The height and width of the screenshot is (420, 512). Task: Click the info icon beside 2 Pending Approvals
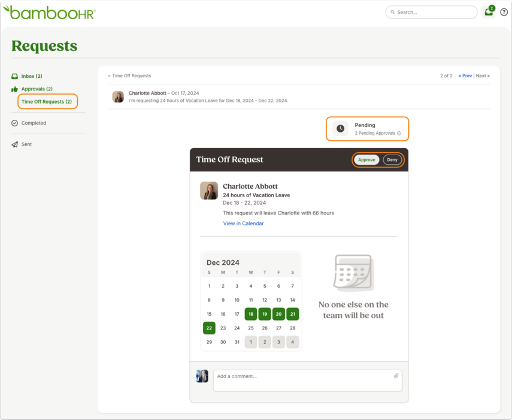pyautogui.click(x=399, y=133)
